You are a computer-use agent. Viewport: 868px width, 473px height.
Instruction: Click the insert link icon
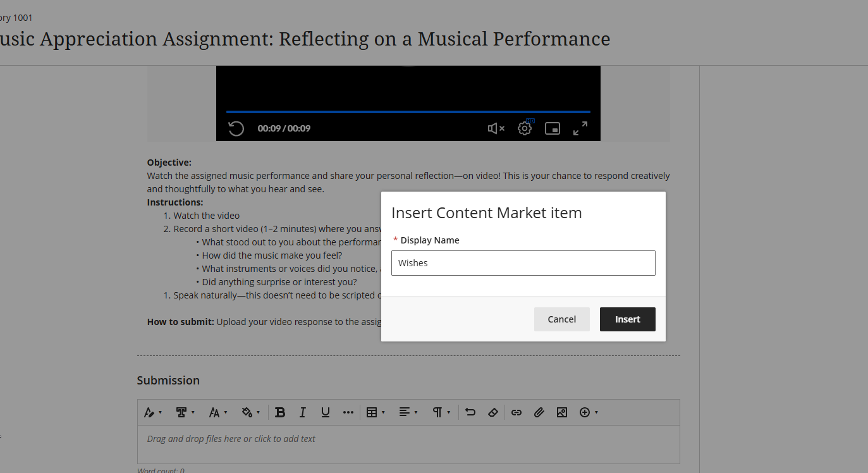point(517,412)
